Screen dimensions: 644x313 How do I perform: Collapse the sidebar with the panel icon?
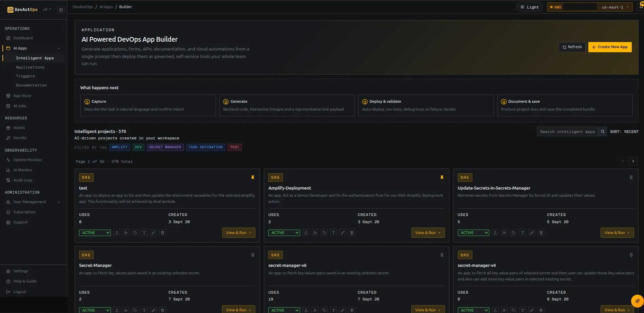(x=61, y=10)
